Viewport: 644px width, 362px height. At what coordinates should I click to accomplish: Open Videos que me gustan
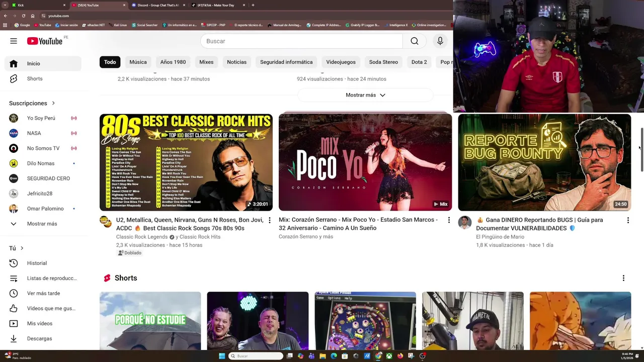pos(43,308)
